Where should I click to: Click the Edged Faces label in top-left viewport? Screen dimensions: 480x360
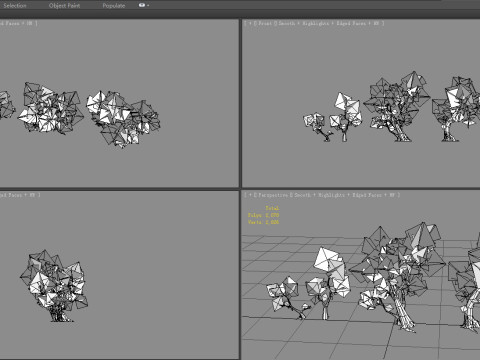pos(9,23)
